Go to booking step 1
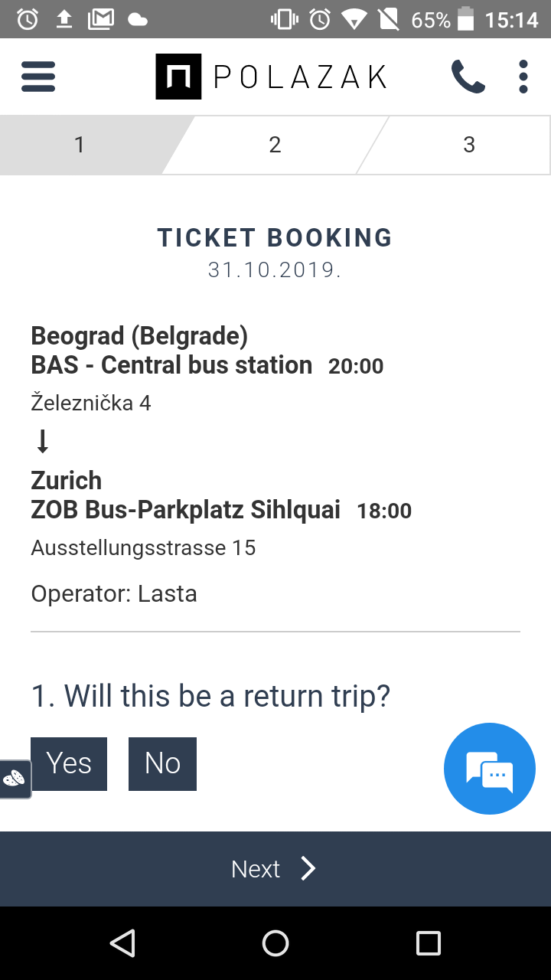This screenshot has height=980, width=551. 80,145
